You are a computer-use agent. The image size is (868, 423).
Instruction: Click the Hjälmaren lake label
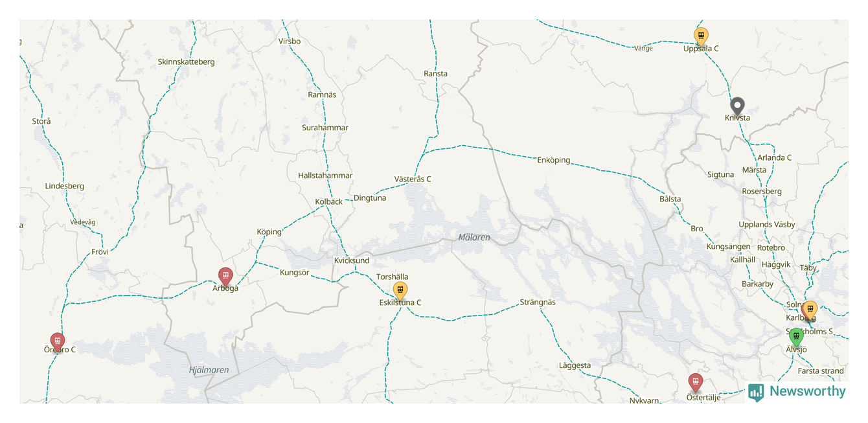(209, 370)
